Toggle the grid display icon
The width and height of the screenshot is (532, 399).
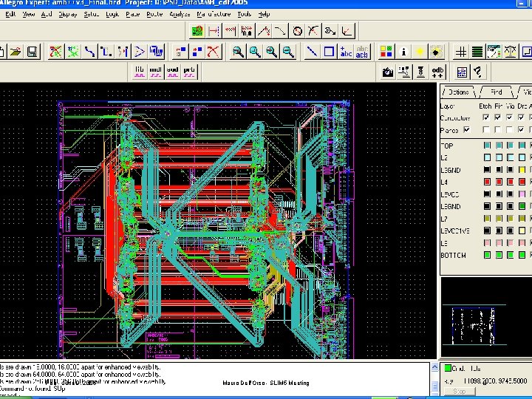(460, 52)
